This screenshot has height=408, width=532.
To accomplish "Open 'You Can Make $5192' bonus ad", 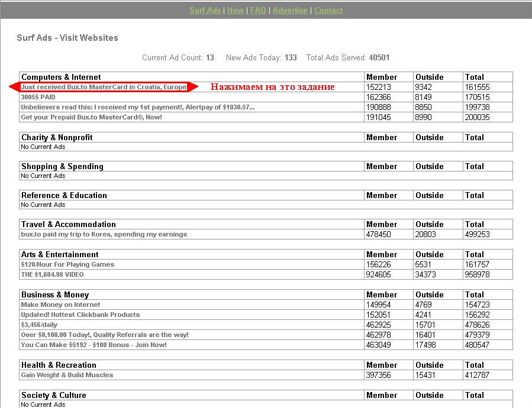I will tap(93, 345).
